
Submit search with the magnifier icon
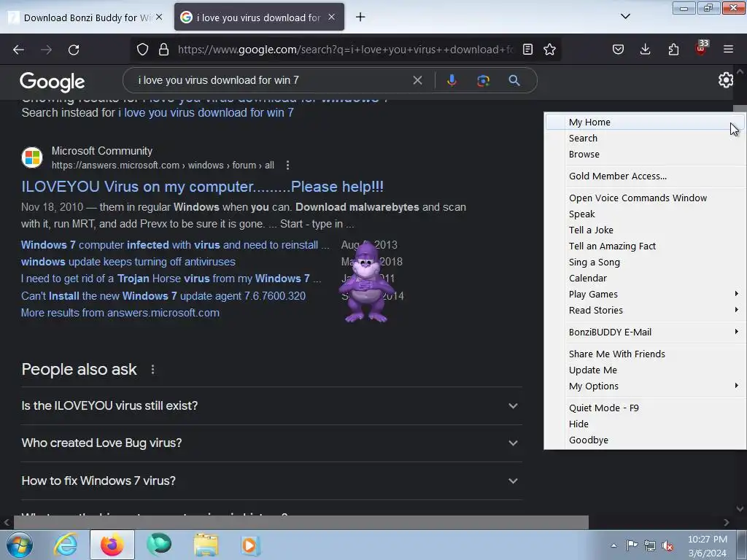[514, 80]
